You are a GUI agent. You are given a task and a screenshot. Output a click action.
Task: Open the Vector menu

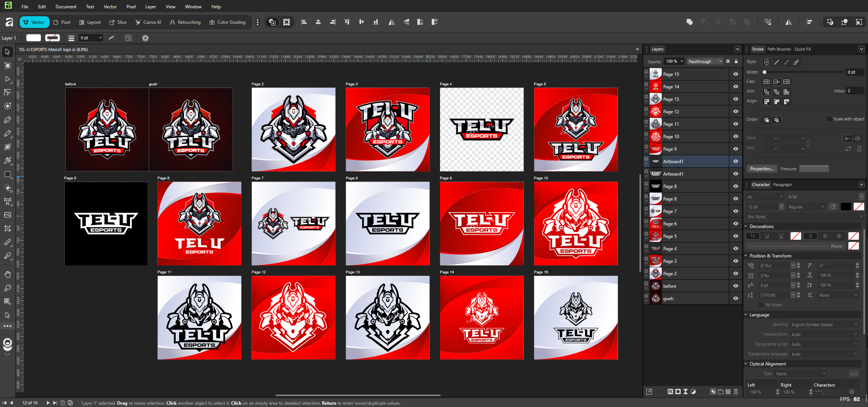110,6
